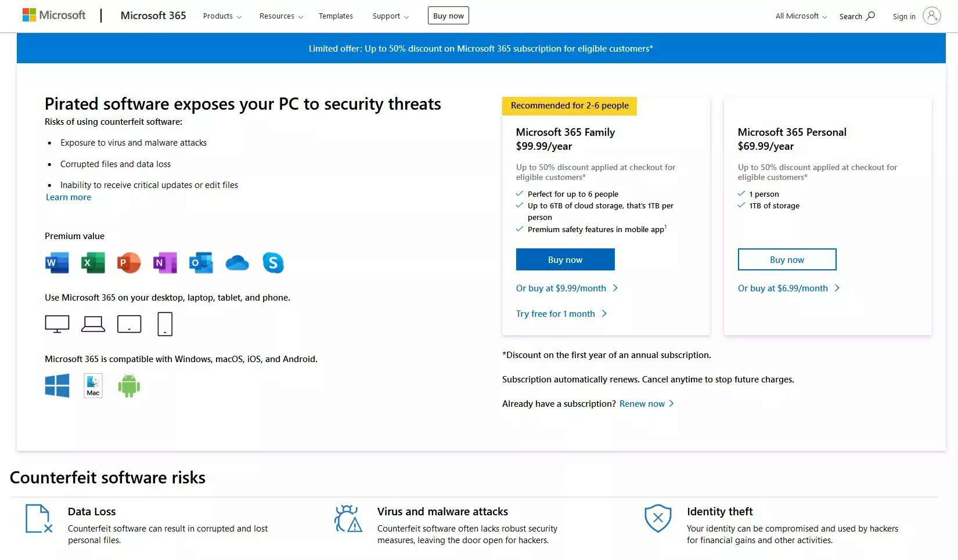Open the All Microsoft dropdown
Viewport: 958px width, 560px height.
[x=801, y=16]
